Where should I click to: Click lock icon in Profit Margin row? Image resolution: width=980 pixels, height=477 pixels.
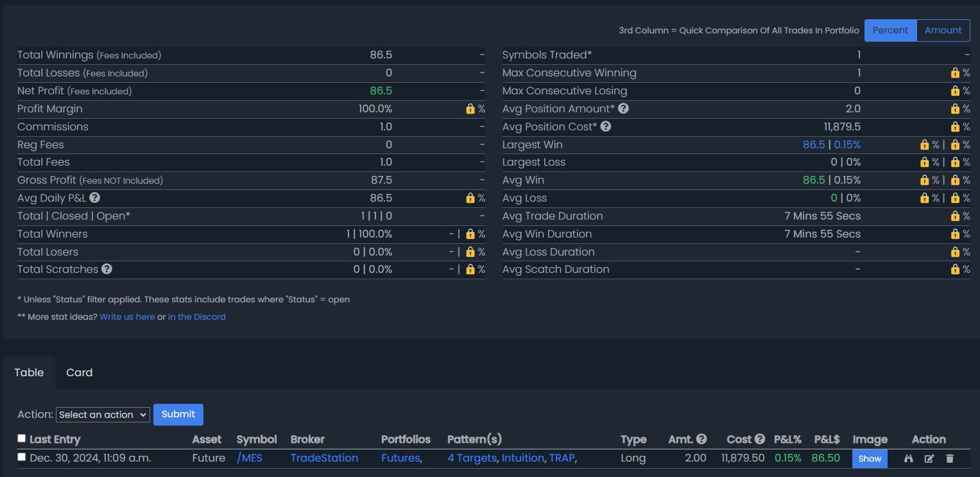tap(470, 109)
